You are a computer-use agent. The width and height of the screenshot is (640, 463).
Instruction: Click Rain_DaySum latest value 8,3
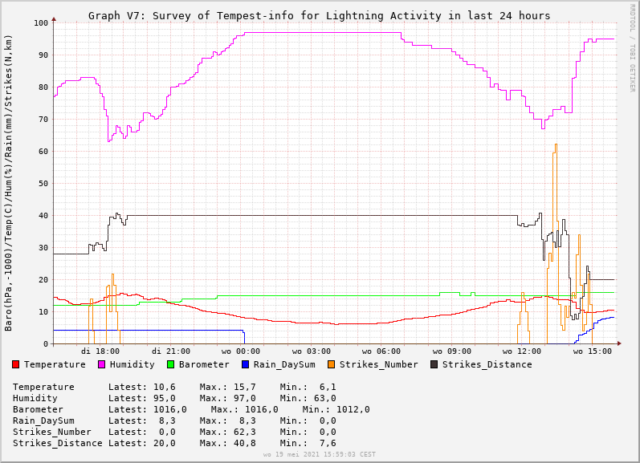click(x=167, y=421)
